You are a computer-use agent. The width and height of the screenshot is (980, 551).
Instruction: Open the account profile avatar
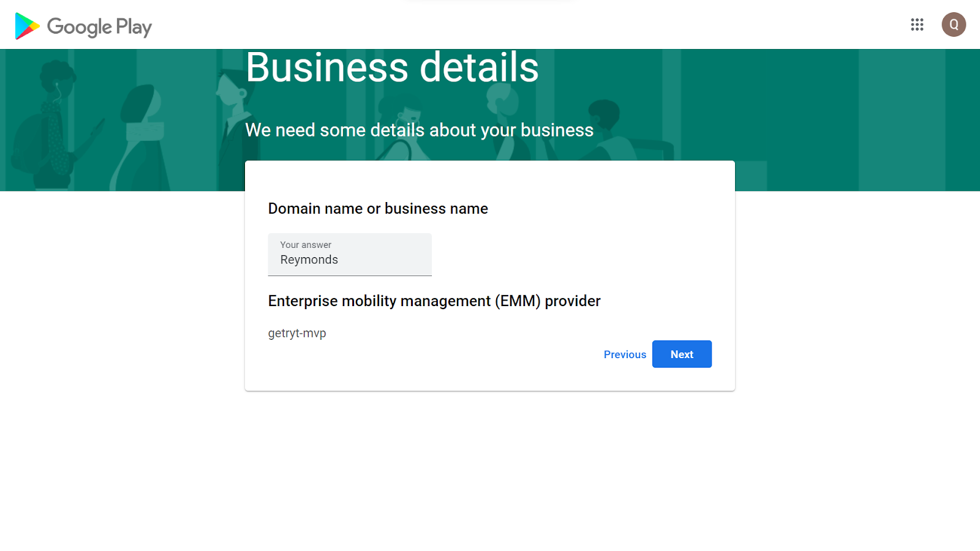pyautogui.click(x=954, y=24)
